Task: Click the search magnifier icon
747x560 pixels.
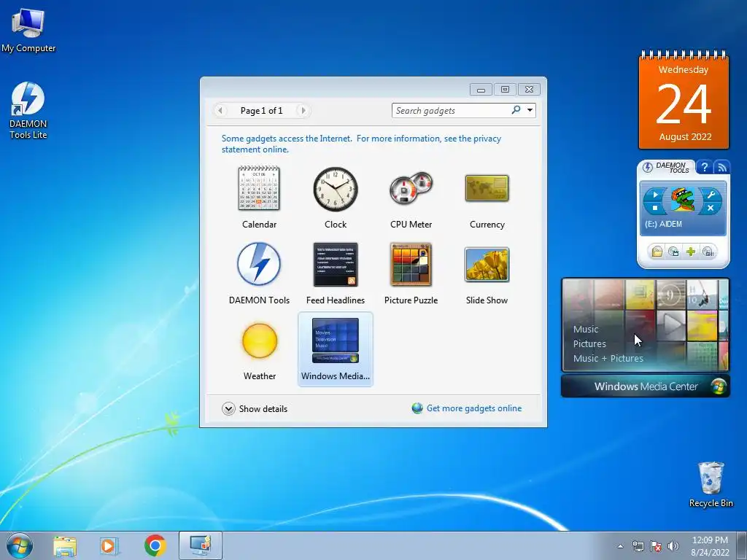Action: pyautogui.click(x=516, y=110)
